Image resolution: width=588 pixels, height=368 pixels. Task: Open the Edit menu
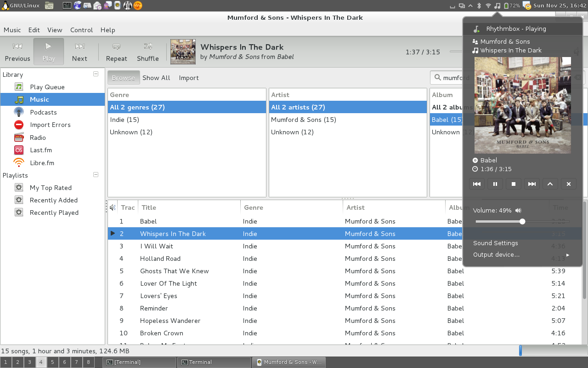[34, 30]
